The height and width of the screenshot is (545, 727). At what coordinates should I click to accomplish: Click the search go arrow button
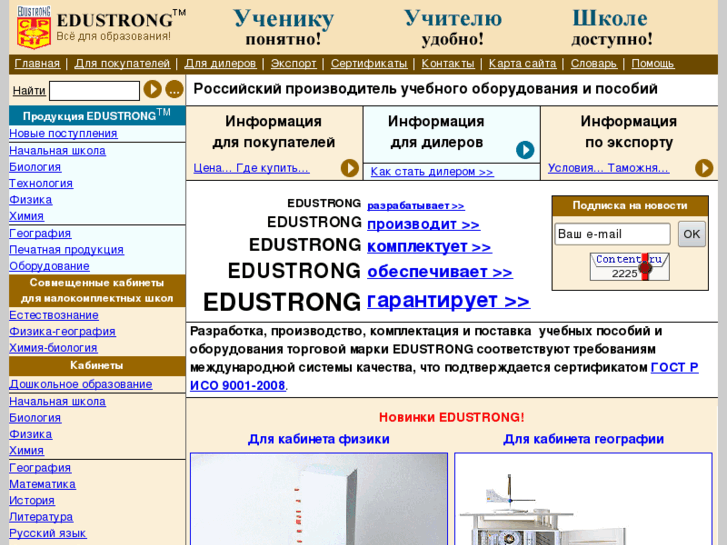tap(153, 89)
